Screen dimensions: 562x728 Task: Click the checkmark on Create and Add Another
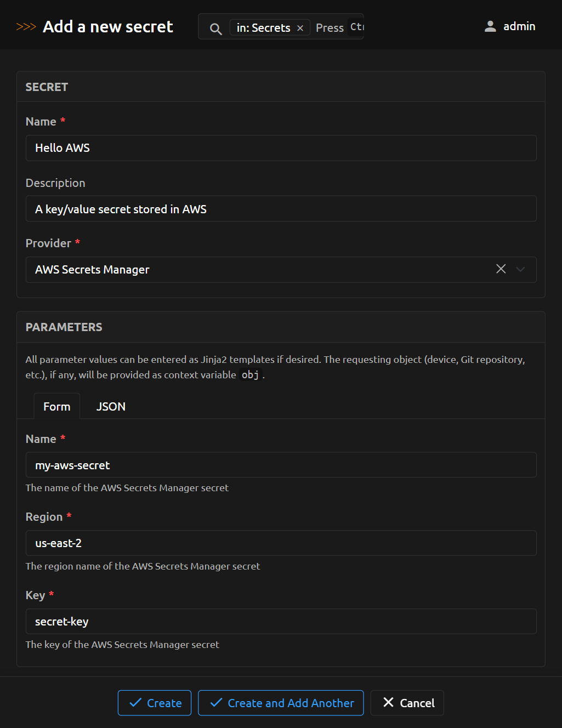tap(216, 703)
